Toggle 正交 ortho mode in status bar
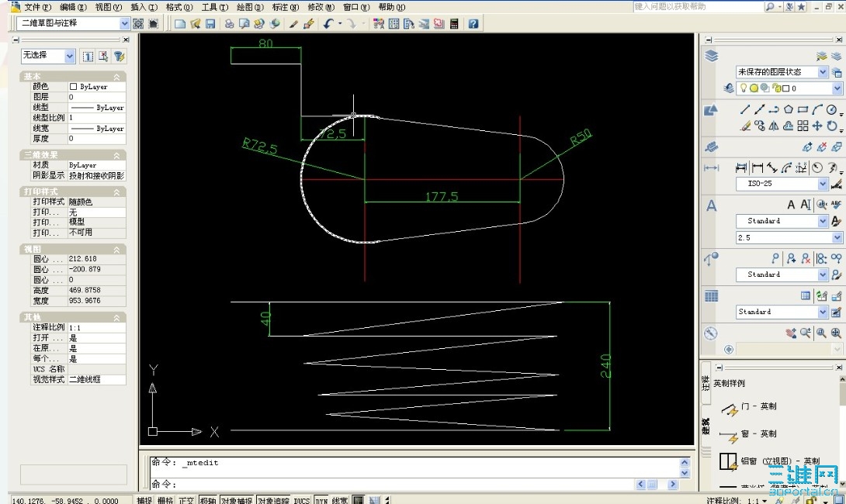Image resolution: width=846 pixels, height=504 pixels. click(x=186, y=500)
